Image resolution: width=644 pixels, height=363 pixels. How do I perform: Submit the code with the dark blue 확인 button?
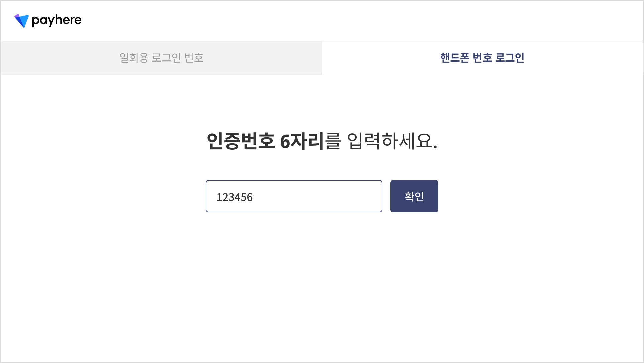414,196
